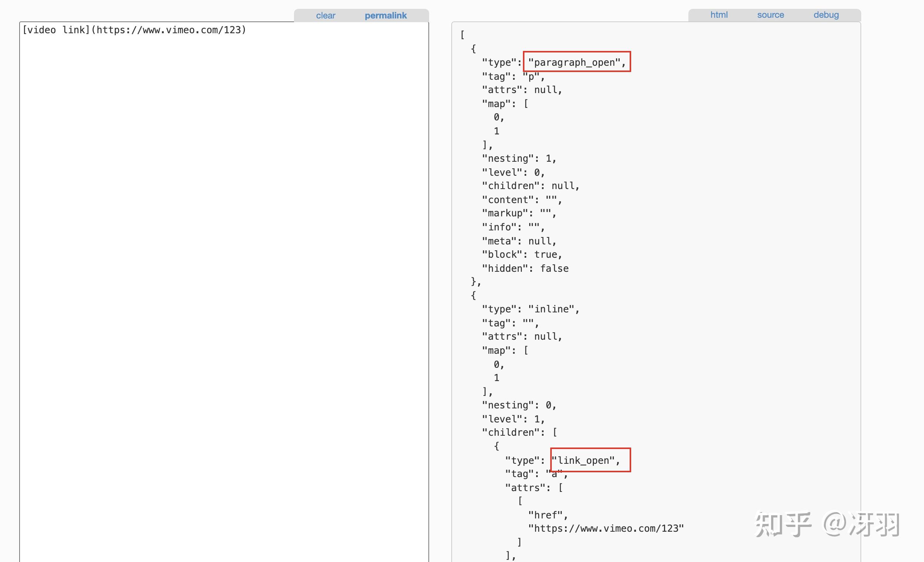Viewport: 924px width, 562px height.
Task: Click inside the markdown source text area
Action: click(224, 263)
